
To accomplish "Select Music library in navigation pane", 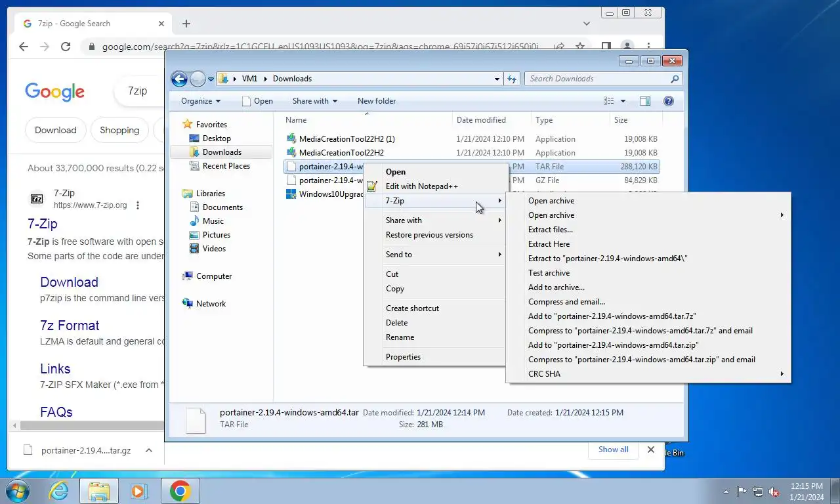I will click(x=213, y=221).
